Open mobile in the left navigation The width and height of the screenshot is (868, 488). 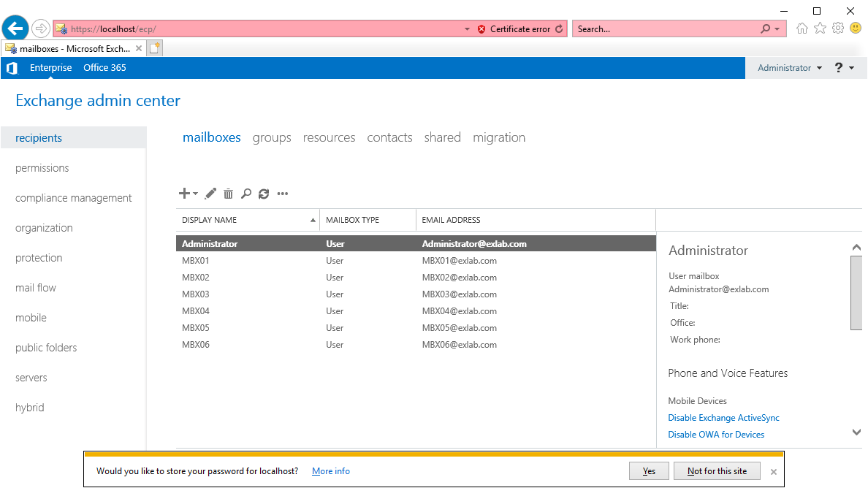(x=31, y=318)
